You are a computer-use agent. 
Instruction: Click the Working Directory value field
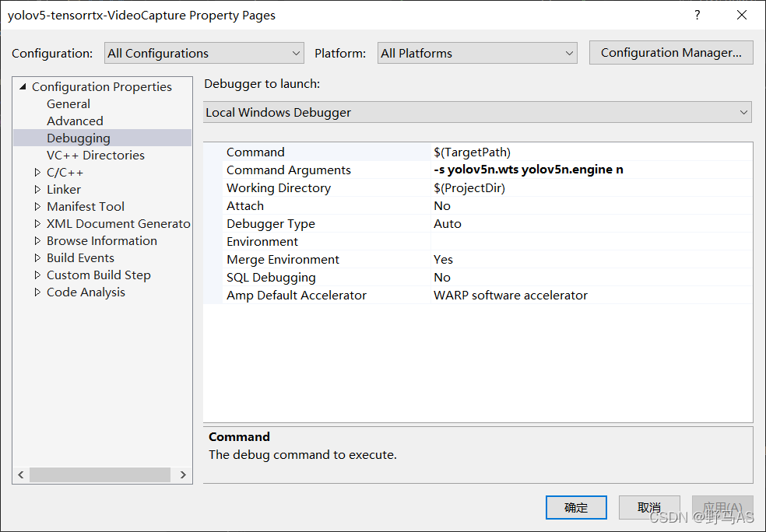pos(589,188)
